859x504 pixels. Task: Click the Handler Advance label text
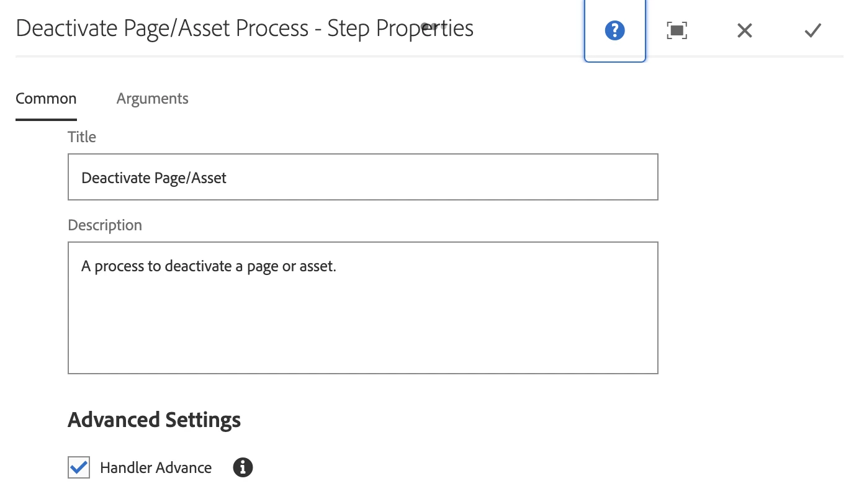click(x=156, y=467)
